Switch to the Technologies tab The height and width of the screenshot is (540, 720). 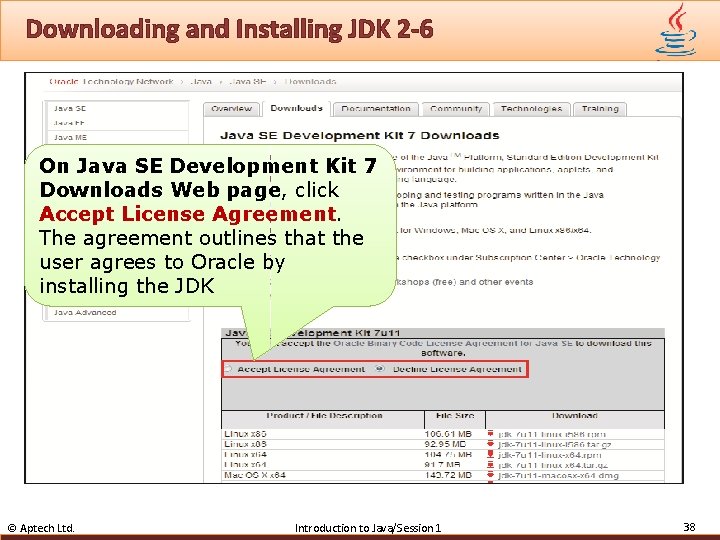coord(531,109)
